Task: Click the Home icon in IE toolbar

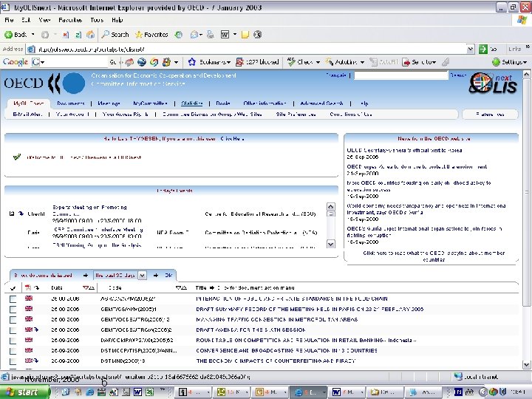Action: click(89, 34)
